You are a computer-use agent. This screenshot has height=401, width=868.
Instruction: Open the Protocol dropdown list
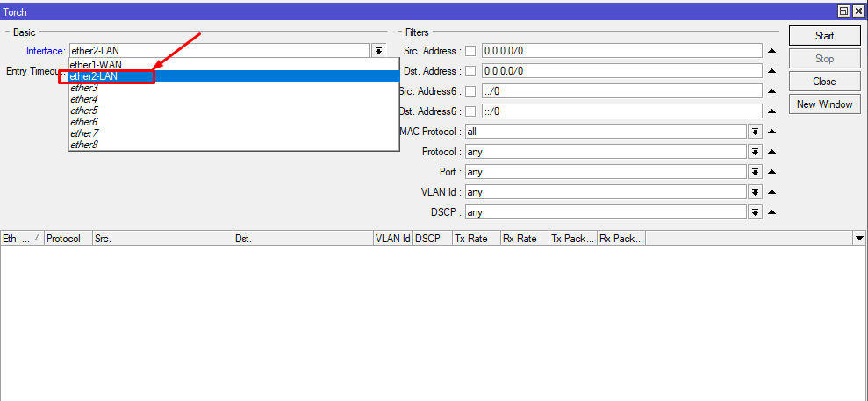755,152
